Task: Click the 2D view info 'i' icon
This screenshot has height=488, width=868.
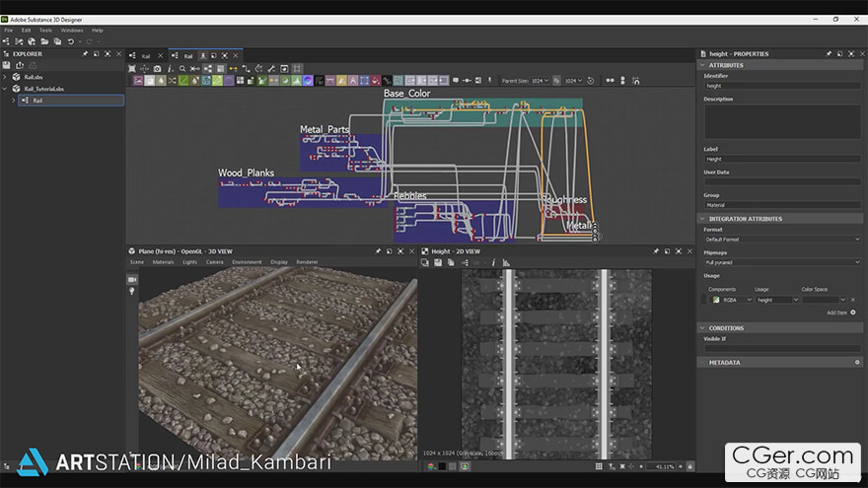Action: coord(493,263)
